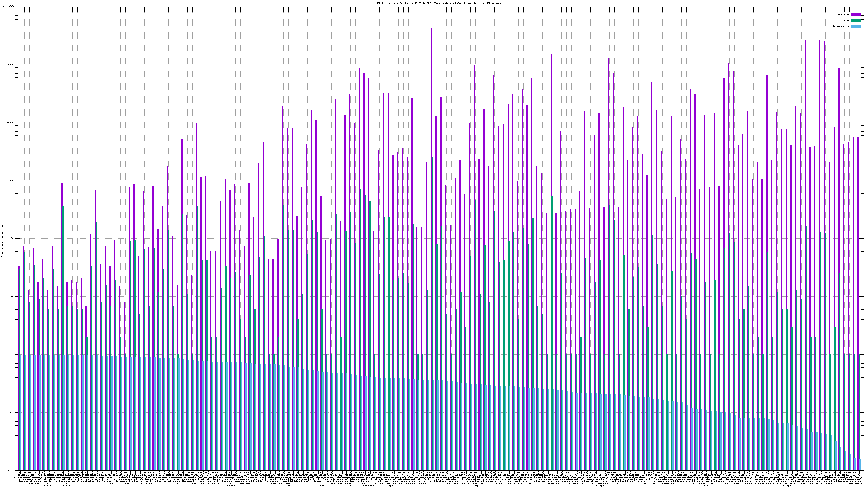Image resolution: width=868 pixels, height=488 pixels.
Task: Click the 10000 y-axis tick label
Action: pos(11,123)
